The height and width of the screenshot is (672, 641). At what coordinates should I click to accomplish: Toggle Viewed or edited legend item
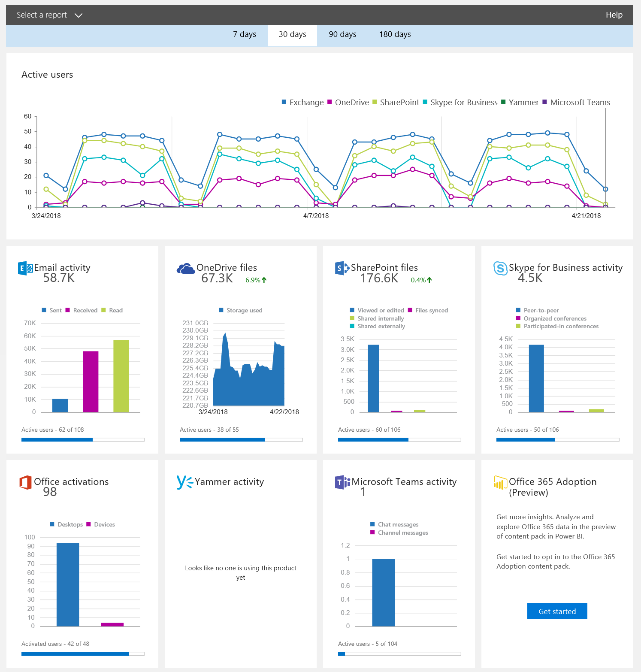[377, 310]
